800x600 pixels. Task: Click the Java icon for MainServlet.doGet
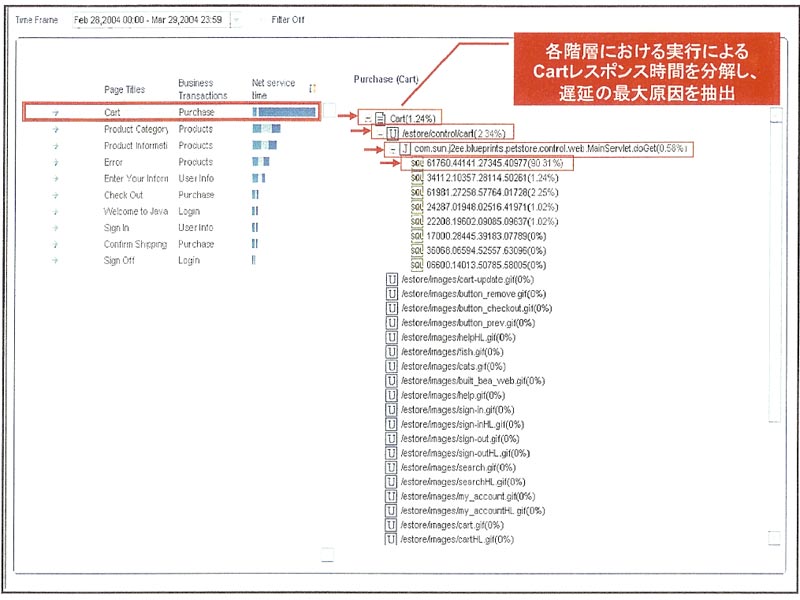(x=404, y=148)
